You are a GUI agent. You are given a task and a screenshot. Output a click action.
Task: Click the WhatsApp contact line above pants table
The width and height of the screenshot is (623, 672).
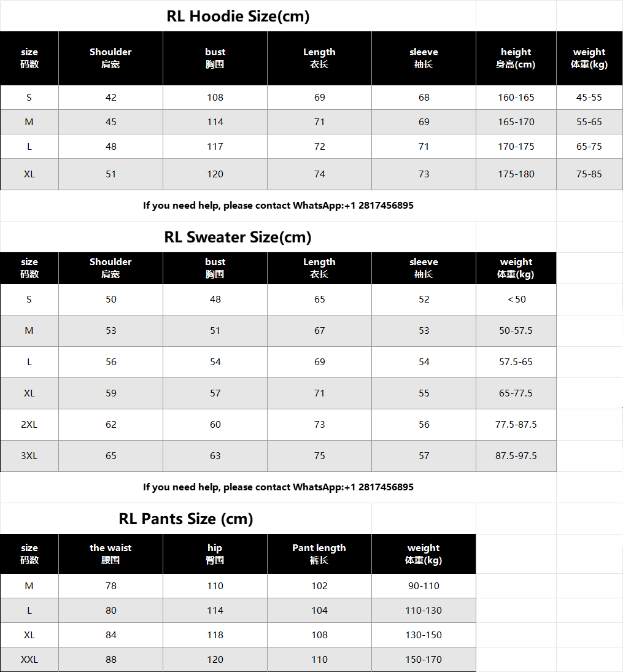[x=278, y=487]
